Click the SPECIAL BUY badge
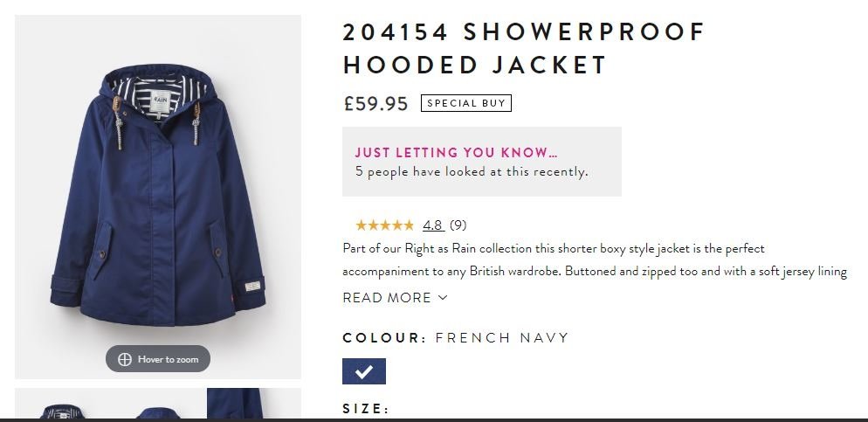The width and height of the screenshot is (868, 422). [466, 103]
